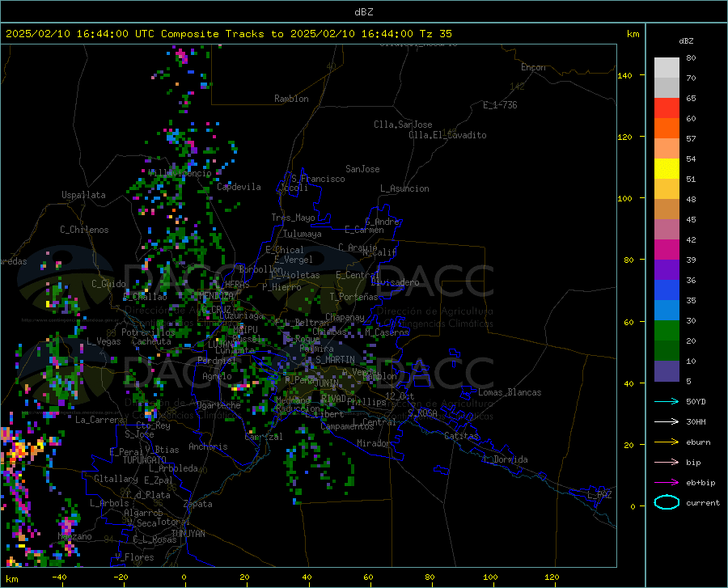Click the Divisadero map label
The height and width of the screenshot is (588, 728).
tap(395, 282)
